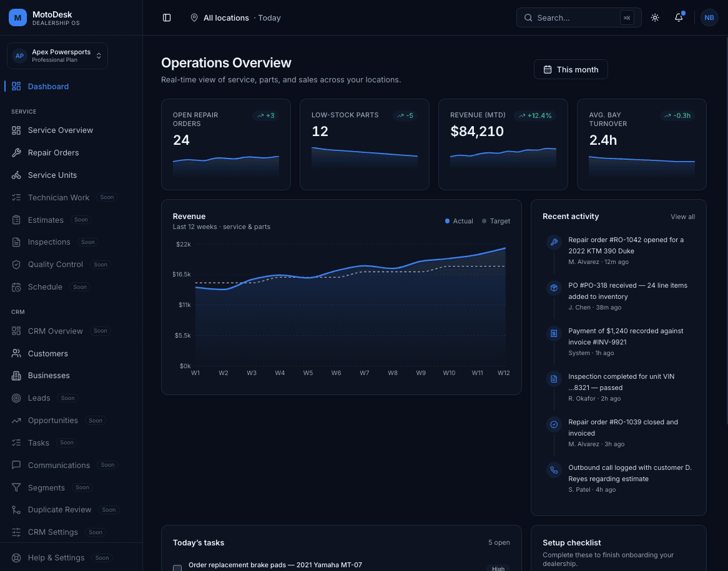Click the check-circle icon beside RO-1039 activity
728x571 pixels.
pos(554,424)
